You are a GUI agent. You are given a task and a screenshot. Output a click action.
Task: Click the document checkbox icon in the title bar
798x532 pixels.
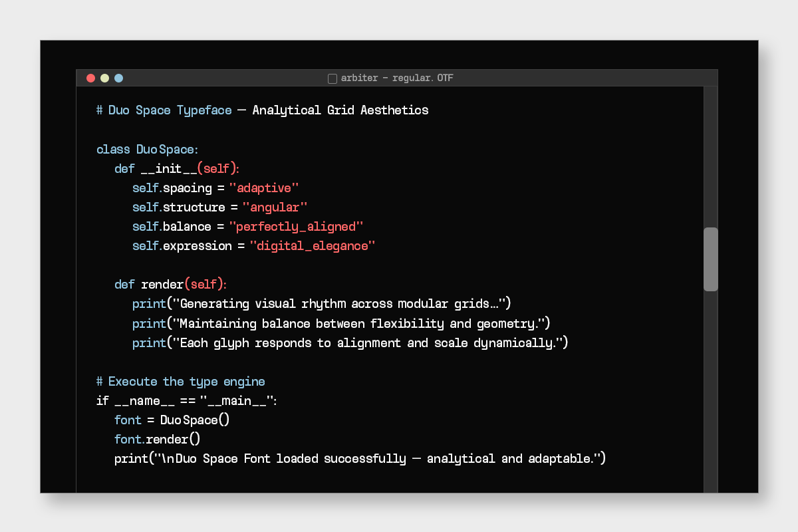click(x=332, y=78)
